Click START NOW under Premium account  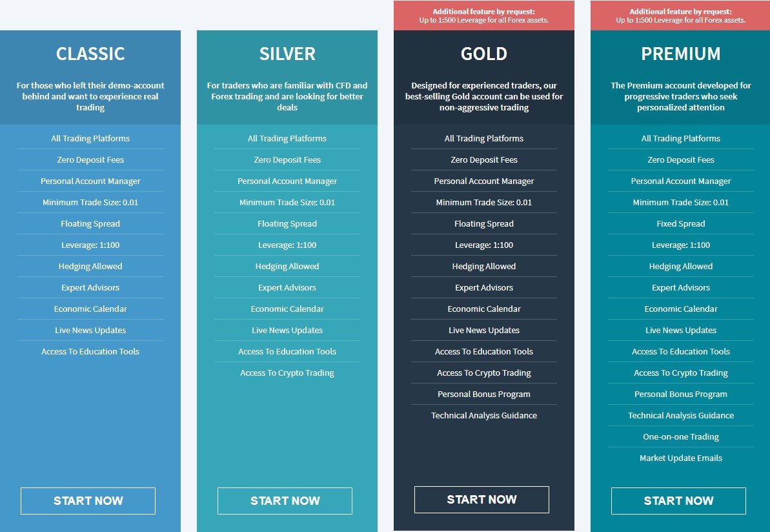click(x=678, y=500)
